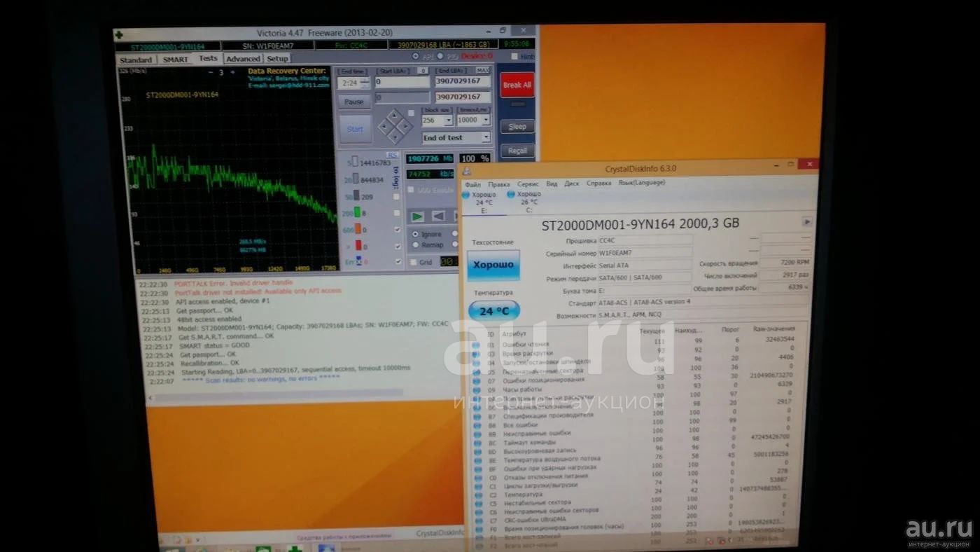Click the Start LBA input field
The height and width of the screenshot is (552, 980).
(x=402, y=82)
